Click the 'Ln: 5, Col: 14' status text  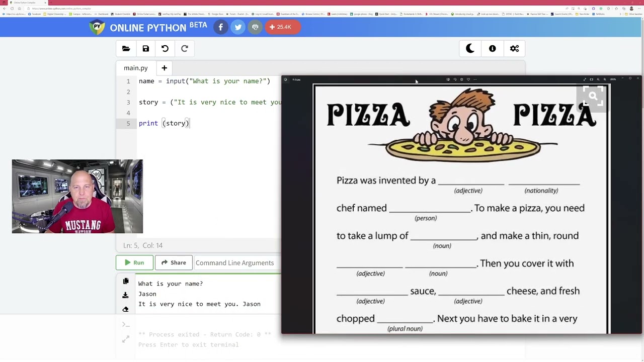[143, 245]
